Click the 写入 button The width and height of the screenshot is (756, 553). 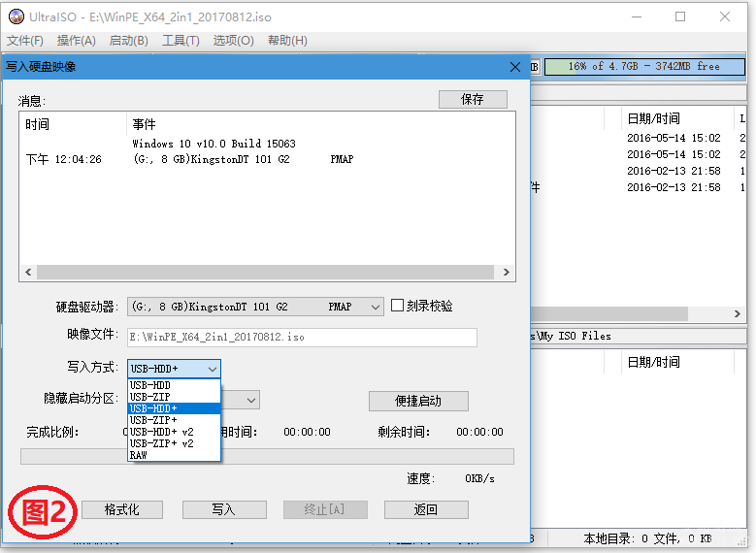tap(224, 509)
